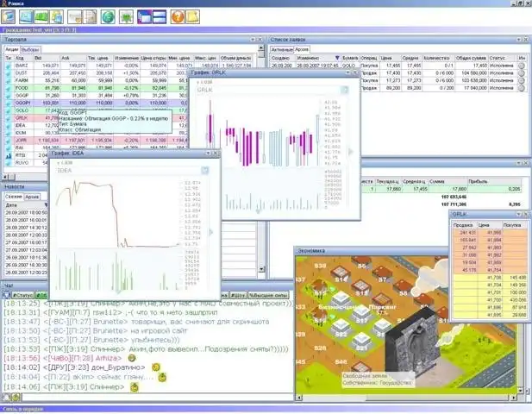The height and width of the screenshot is (414, 532).
Task: Toggle sort arrow on Изменено column
Action: 336,58
